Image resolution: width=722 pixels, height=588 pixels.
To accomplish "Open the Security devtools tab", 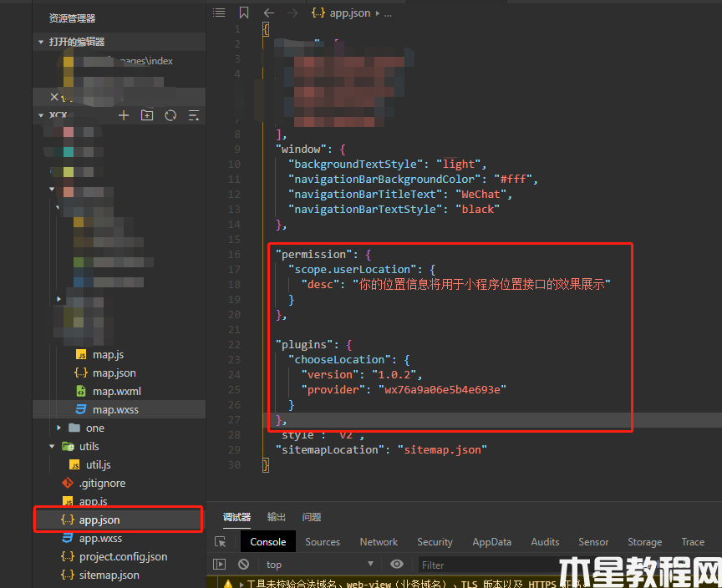I will [435, 542].
